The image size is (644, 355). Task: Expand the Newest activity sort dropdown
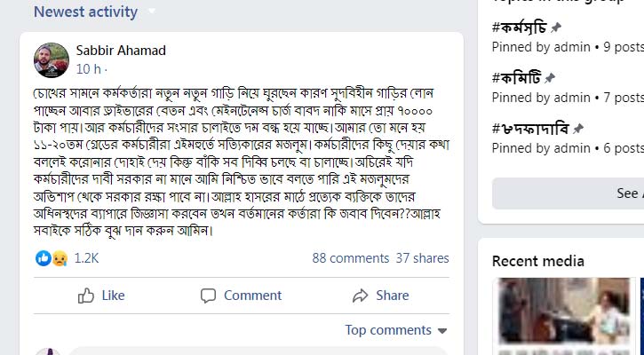coord(151,12)
